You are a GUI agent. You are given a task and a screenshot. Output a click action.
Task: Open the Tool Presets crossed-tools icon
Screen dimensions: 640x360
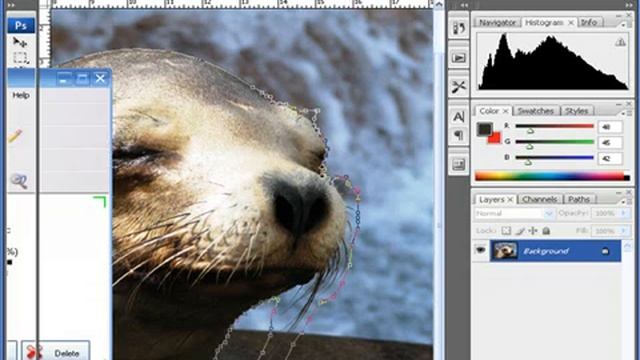coord(459,87)
